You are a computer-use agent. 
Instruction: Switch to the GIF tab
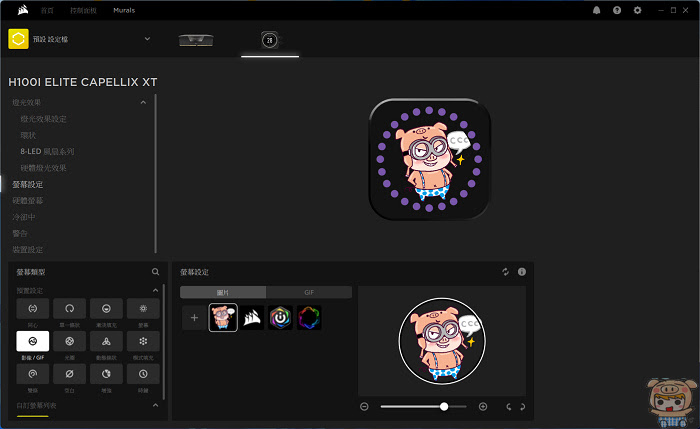pos(309,292)
